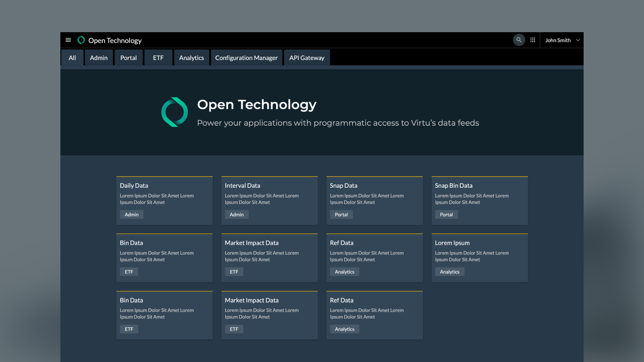Switch to the Admin tab
The height and width of the screenshot is (362, 644).
tap(99, 58)
